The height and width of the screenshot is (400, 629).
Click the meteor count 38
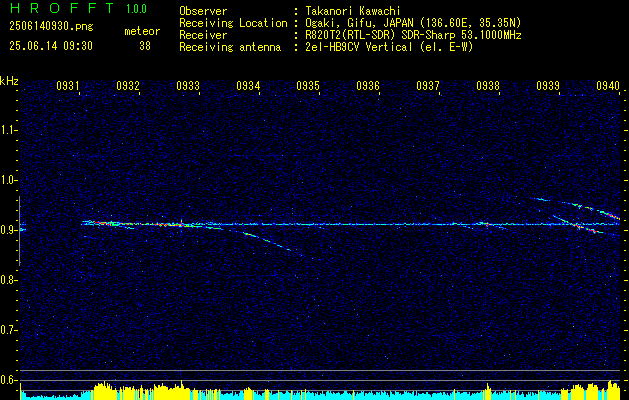coord(145,46)
